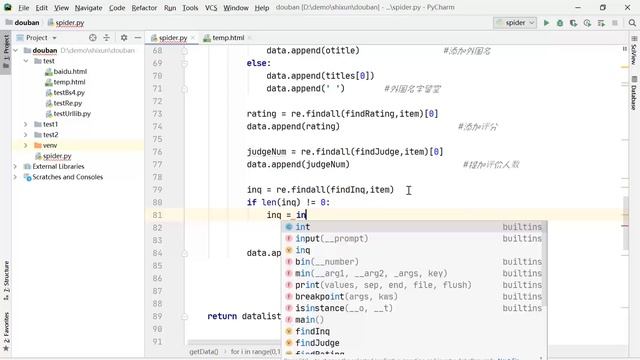Click the editor vertical scrollbar thumb

(626, 222)
